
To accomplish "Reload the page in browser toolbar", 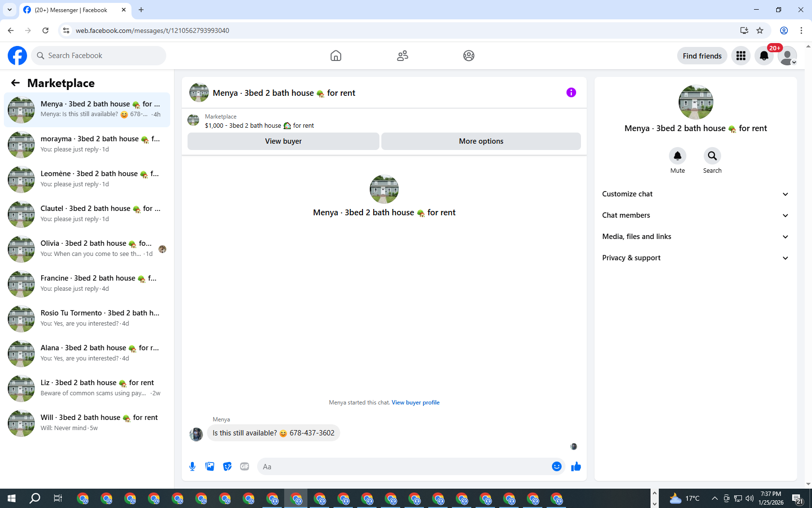I will (x=45, y=30).
